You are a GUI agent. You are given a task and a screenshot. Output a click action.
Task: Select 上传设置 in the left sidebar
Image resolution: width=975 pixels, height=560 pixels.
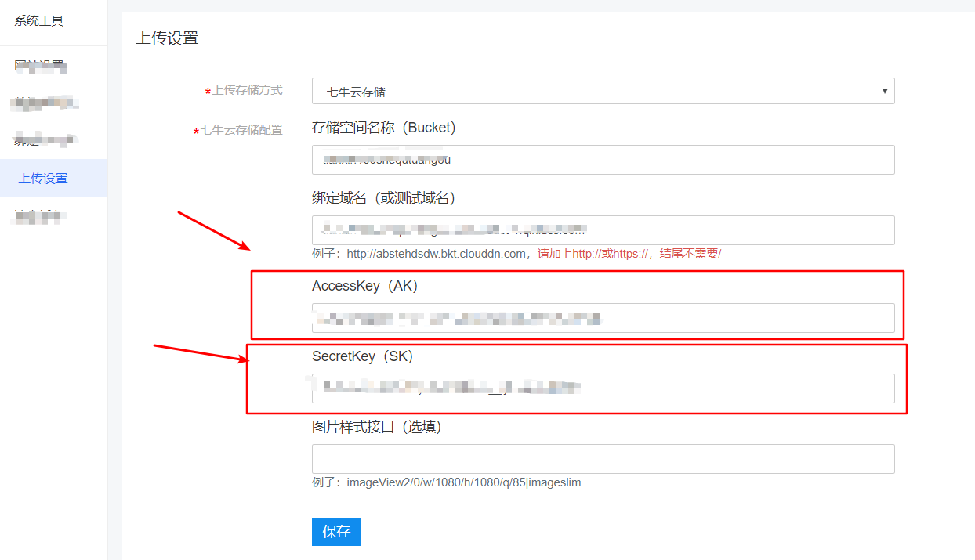53,178
